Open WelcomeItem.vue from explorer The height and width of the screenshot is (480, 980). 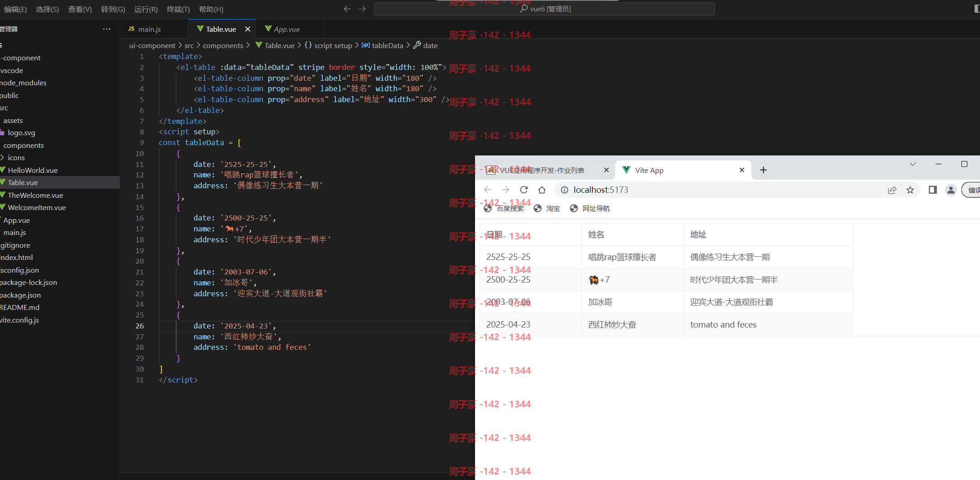tap(36, 208)
